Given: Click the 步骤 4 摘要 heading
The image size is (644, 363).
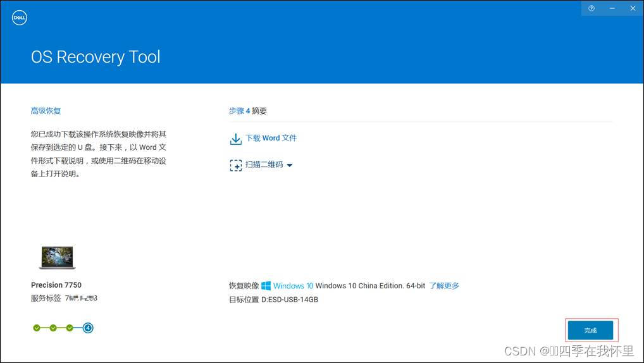Looking at the screenshot, I should coord(247,111).
